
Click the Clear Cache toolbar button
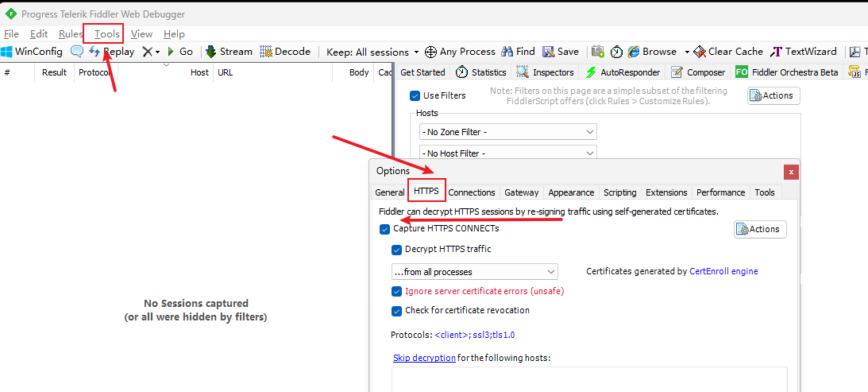coord(728,52)
